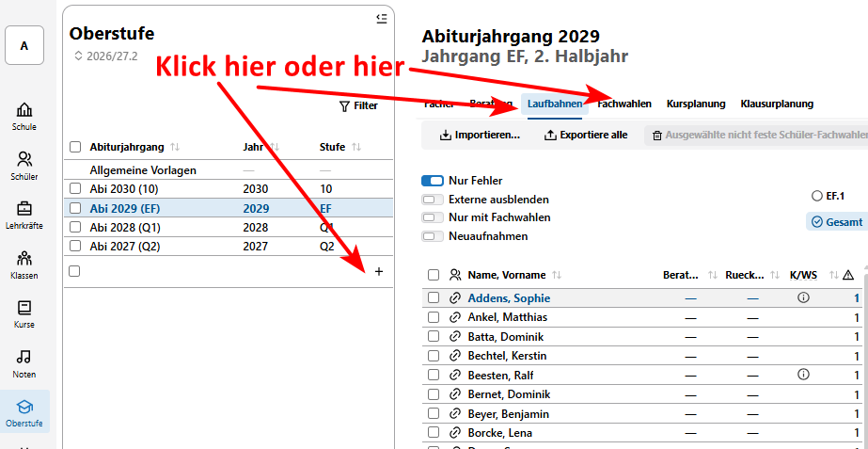Screen dimensions: 868x449
Task: Click the link icon next to Beyer, Benjamin
Action: click(x=455, y=413)
